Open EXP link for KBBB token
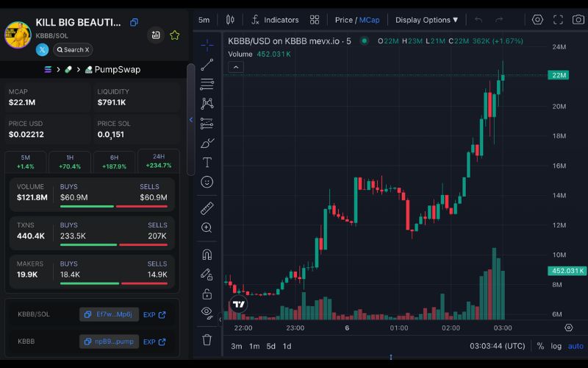 tap(154, 342)
